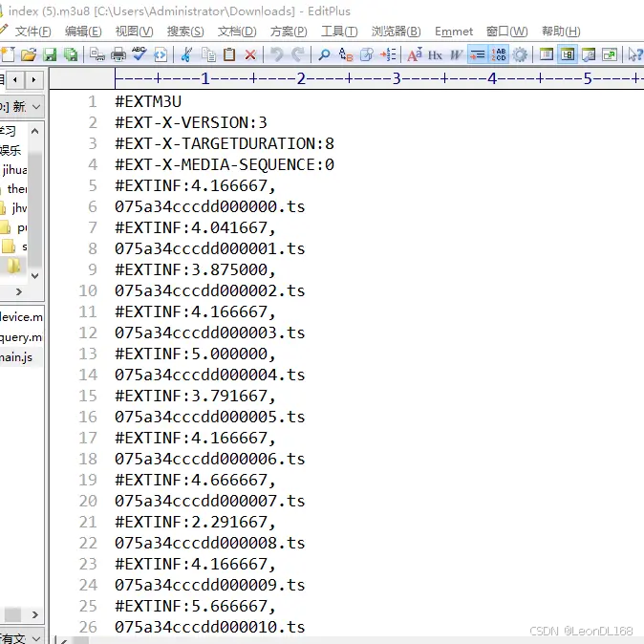The image size is (644, 644).
Task: Open Find with the magnifier icon
Action: 324,54
